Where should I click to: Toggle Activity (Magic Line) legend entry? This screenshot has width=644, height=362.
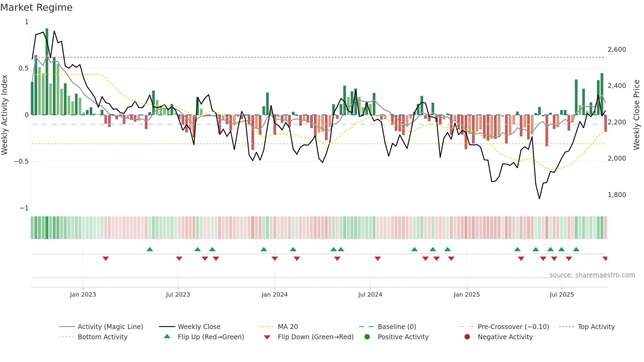point(101,327)
